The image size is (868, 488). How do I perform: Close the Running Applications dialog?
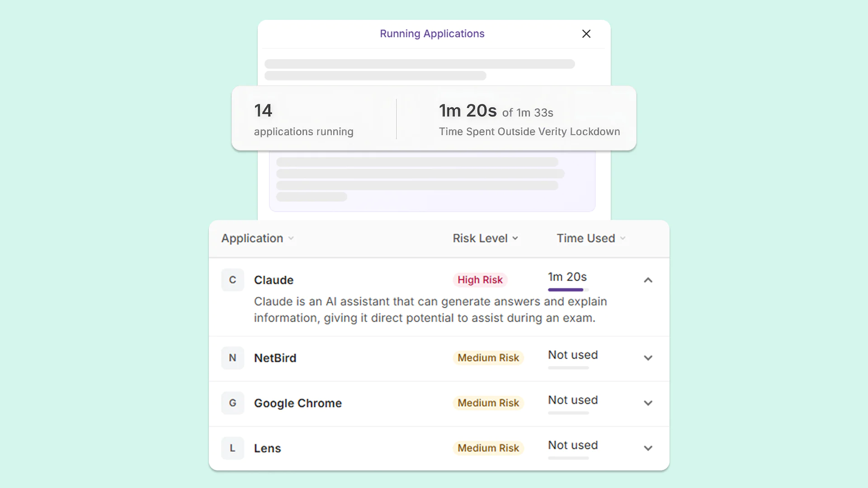tap(586, 34)
